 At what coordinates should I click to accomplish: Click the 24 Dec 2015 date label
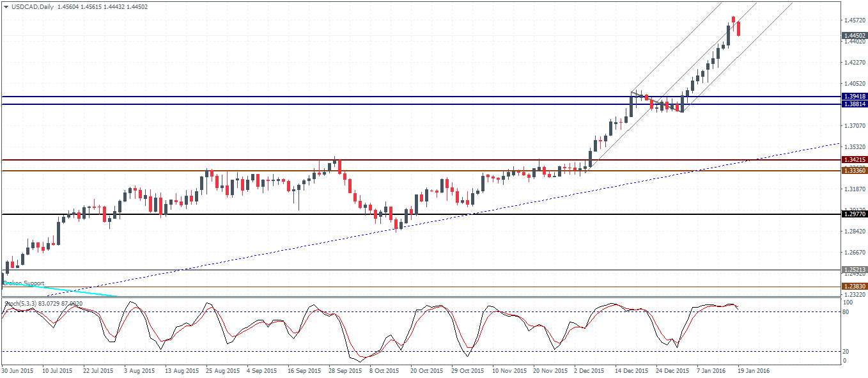pyautogui.click(x=672, y=370)
